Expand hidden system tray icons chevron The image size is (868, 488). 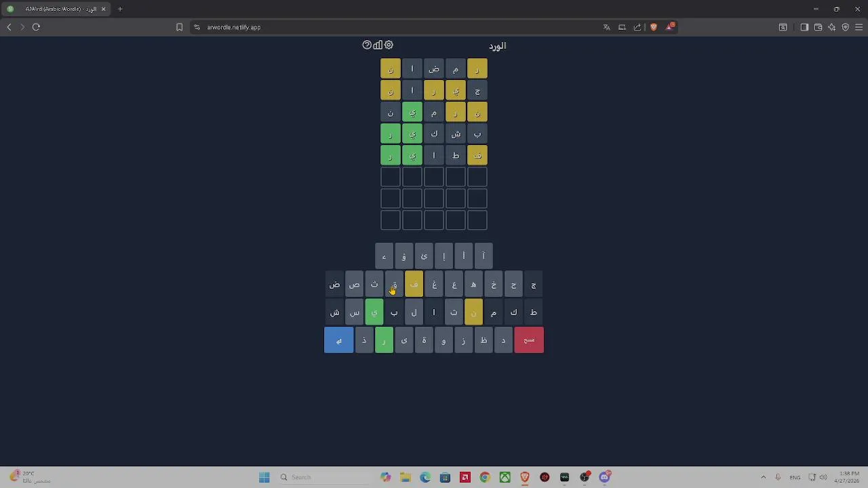point(763,477)
